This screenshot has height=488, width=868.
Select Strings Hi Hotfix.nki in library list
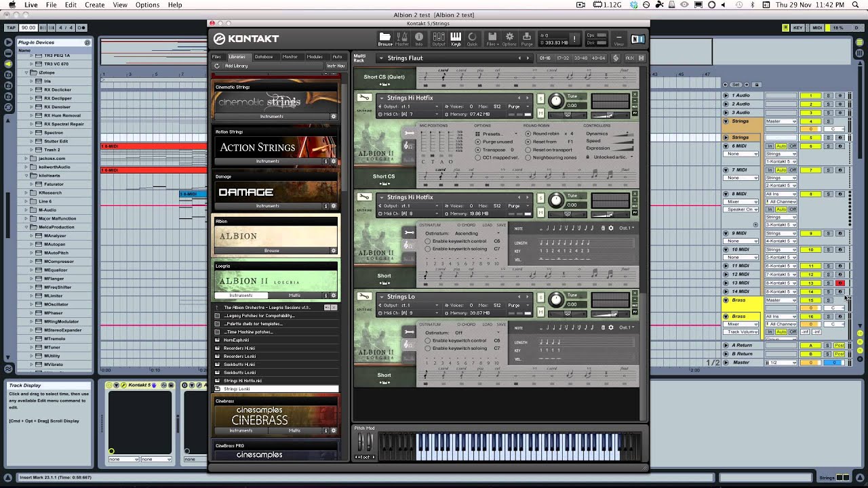(243, 381)
